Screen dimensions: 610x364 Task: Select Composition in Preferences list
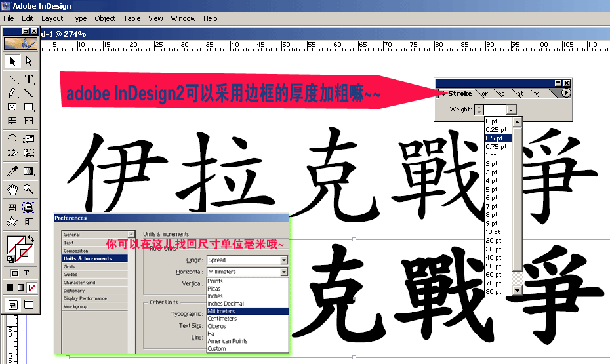pyautogui.click(x=95, y=251)
